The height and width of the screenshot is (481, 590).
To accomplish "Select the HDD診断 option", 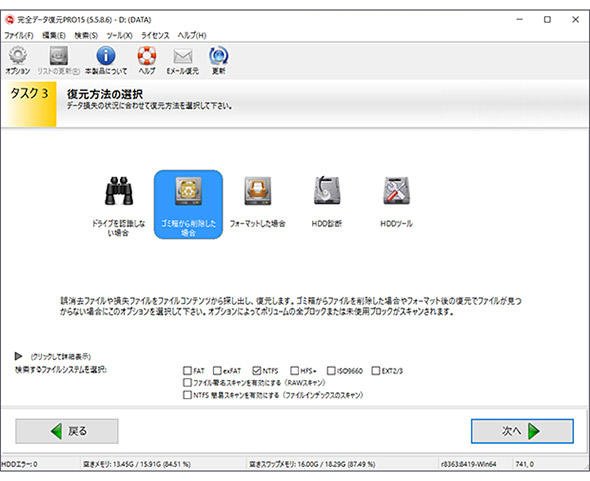I will (327, 202).
